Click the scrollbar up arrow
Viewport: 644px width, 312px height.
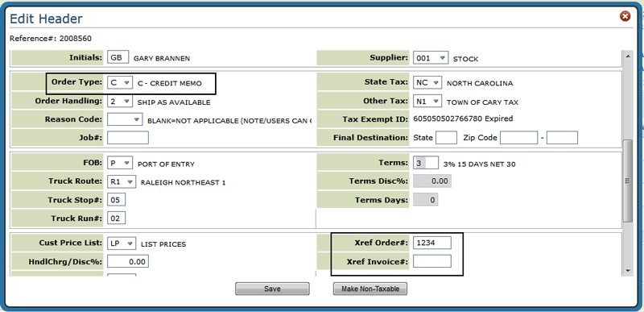click(628, 56)
